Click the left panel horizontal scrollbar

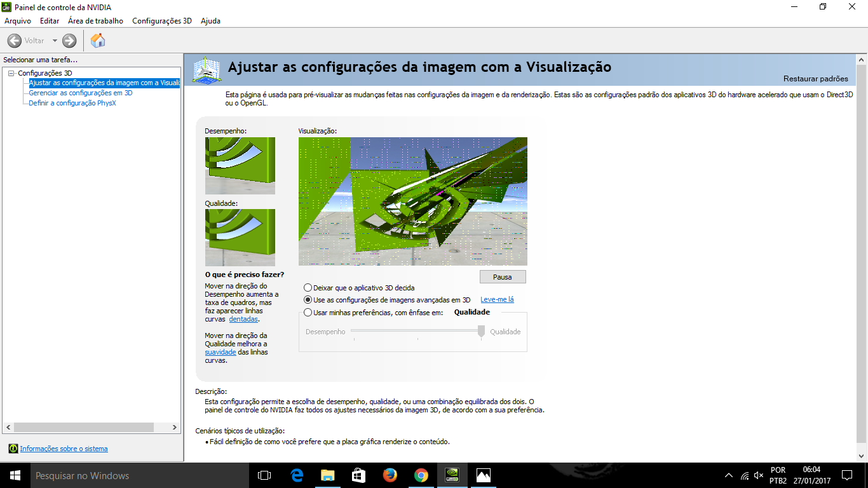click(84, 428)
